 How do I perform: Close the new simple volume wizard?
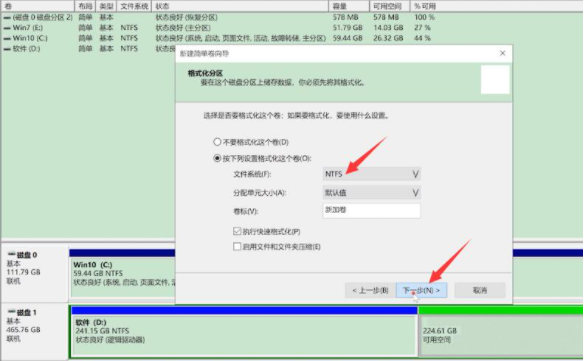pyautogui.click(x=502, y=53)
